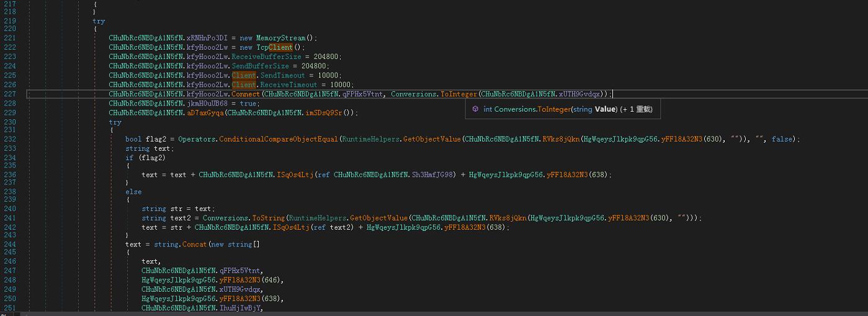Click the "try" keyword on line 219
Screen dimensions: 868x316
point(99,21)
